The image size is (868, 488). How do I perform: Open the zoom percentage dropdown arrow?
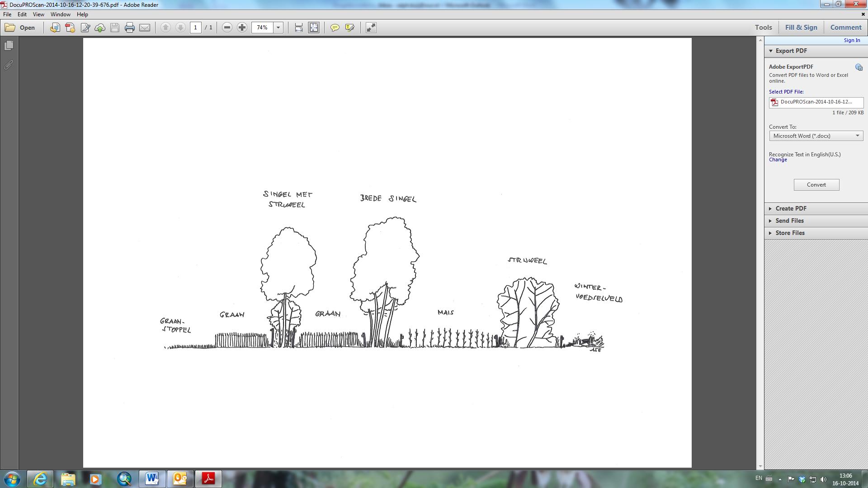(278, 28)
